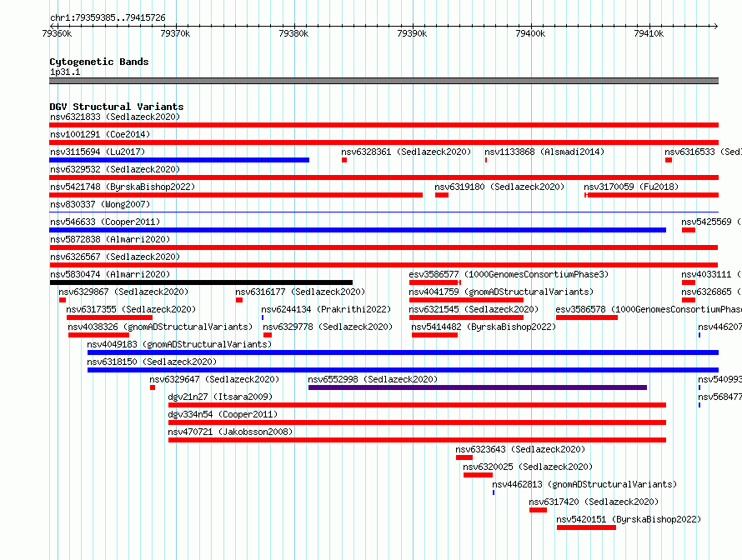Select the nsv6319180 (Sedlazeck2020) red marker
This screenshot has height=560, width=742.
(x=442, y=195)
